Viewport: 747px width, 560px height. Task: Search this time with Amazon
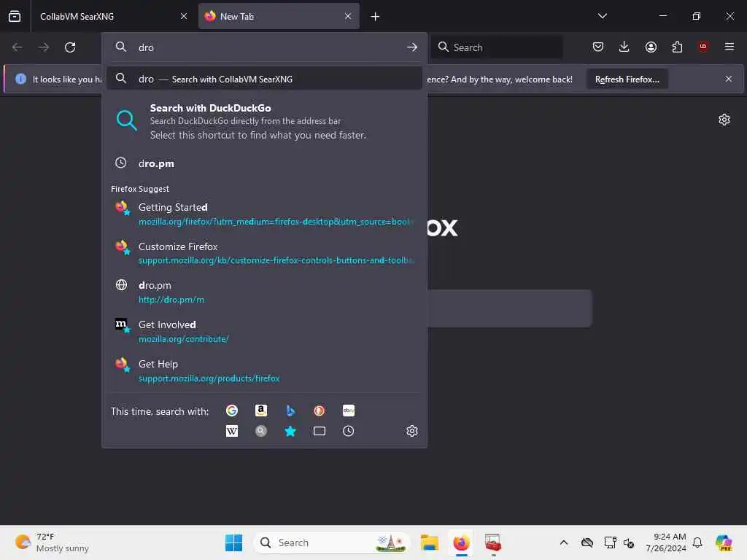pyautogui.click(x=261, y=411)
